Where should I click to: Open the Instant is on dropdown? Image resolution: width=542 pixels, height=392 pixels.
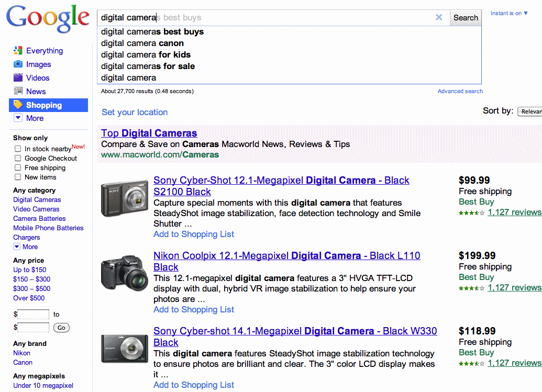click(x=509, y=14)
